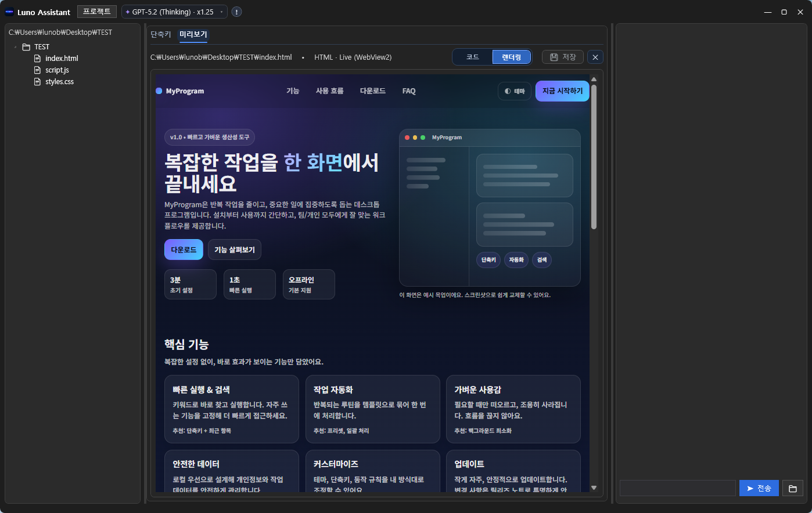Click the exclamation alert icon beside model selector
The image size is (812, 513).
pos(236,11)
